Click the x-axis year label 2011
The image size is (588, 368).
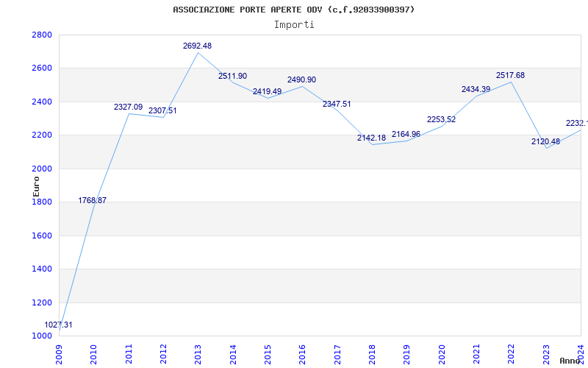(x=129, y=355)
